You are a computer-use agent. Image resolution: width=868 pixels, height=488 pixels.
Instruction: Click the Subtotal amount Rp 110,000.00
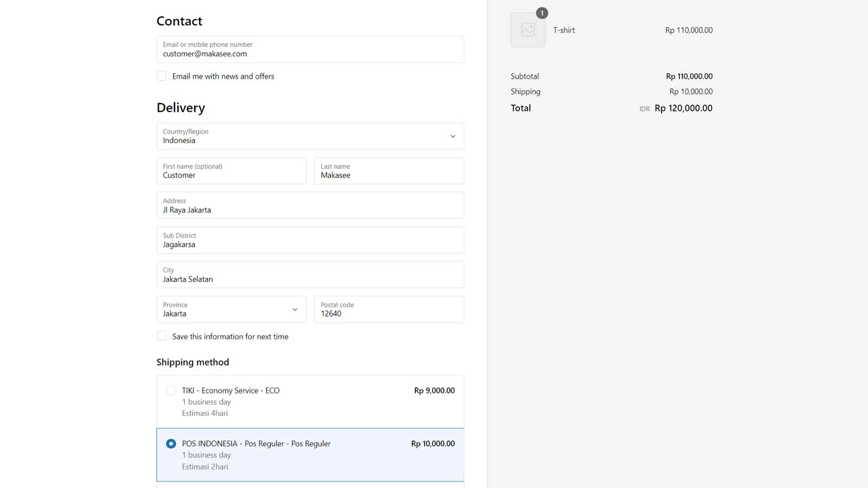tap(689, 76)
